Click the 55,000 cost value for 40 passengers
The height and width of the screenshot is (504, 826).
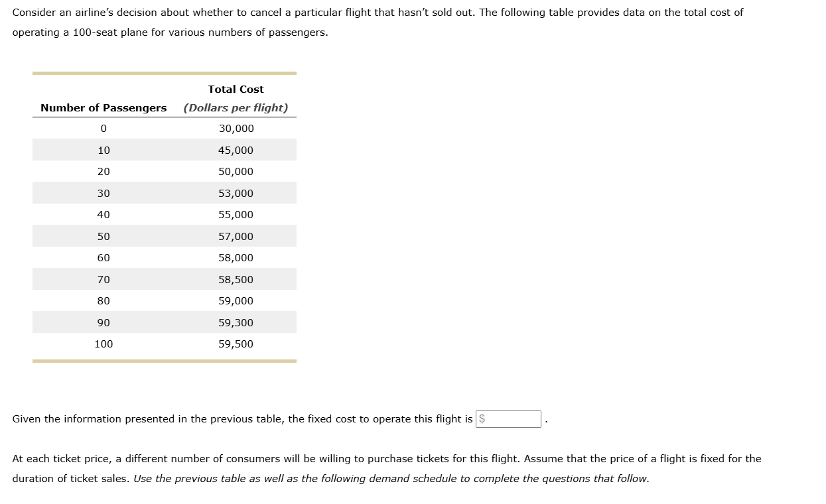tap(236, 214)
